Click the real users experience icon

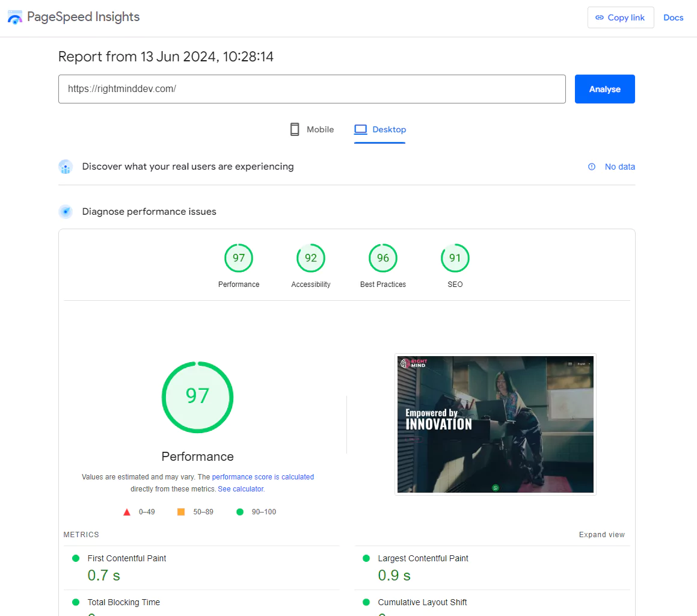tap(66, 167)
